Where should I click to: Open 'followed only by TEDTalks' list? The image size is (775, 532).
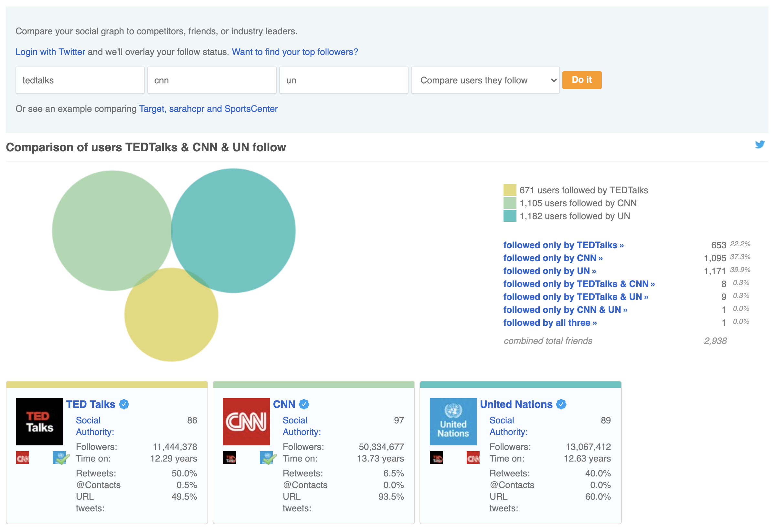click(x=564, y=245)
